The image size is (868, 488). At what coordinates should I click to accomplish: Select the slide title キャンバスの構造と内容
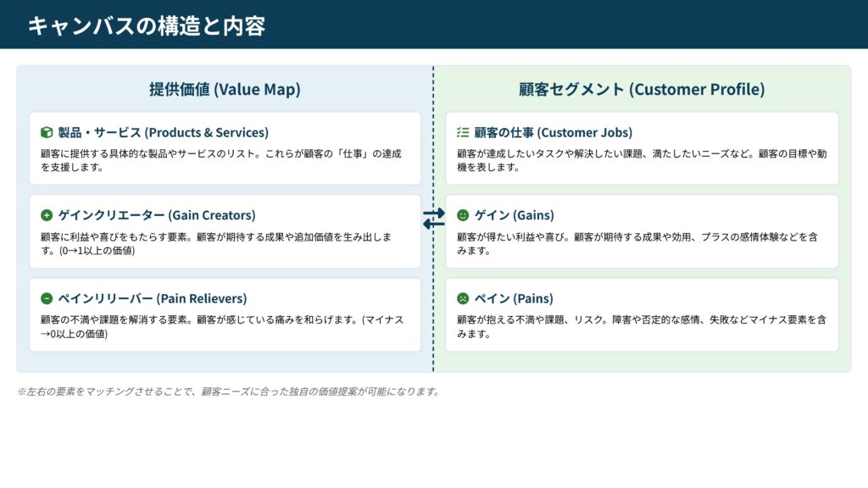click(x=147, y=25)
